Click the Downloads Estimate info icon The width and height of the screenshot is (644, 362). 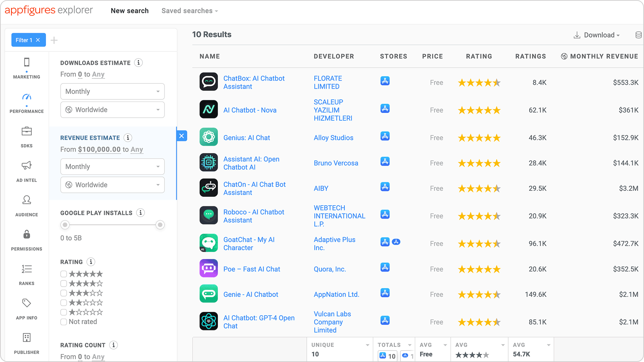click(x=138, y=63)
